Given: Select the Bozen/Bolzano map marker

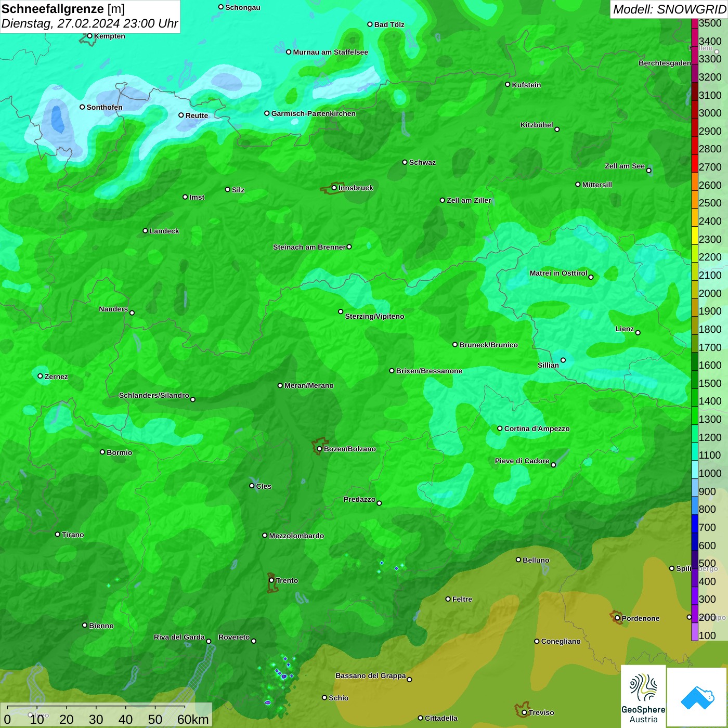Looking at the screenshot, I should pyautogui.click(x=319, y=449).
